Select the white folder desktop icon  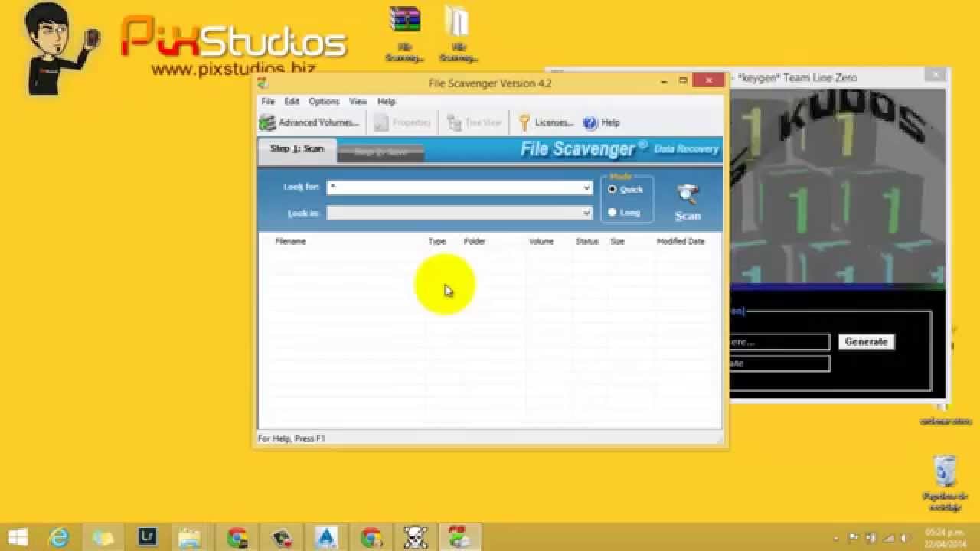[x=458, y=34]
